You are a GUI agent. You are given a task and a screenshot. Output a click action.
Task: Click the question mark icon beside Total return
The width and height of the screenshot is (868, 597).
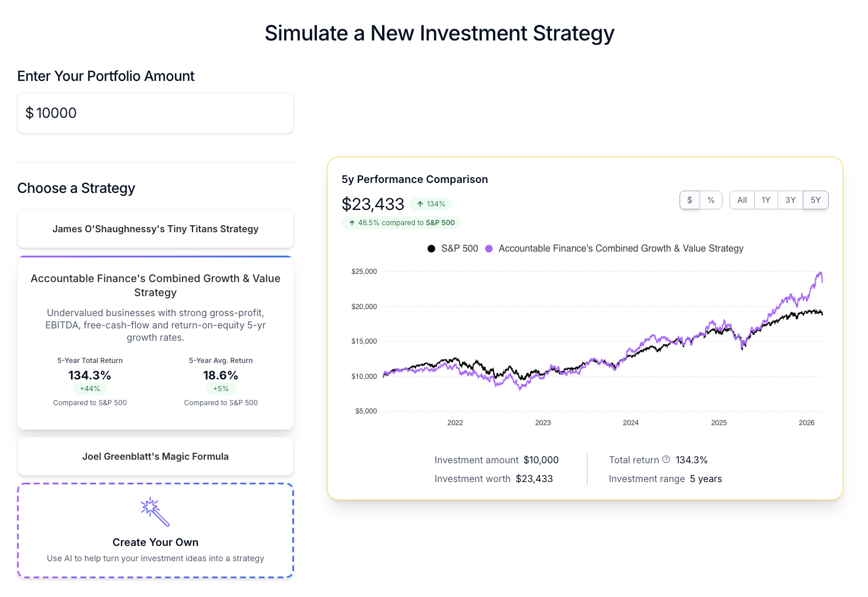(x=667, y=460)
